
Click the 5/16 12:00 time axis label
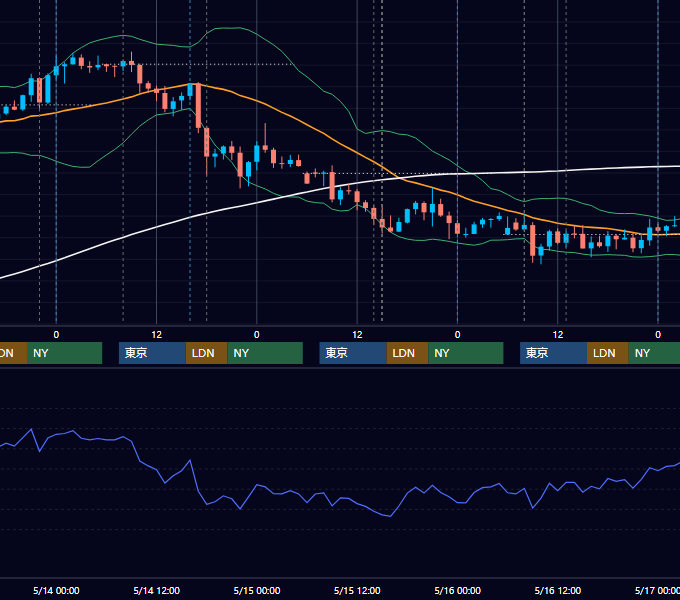[558, 590]
